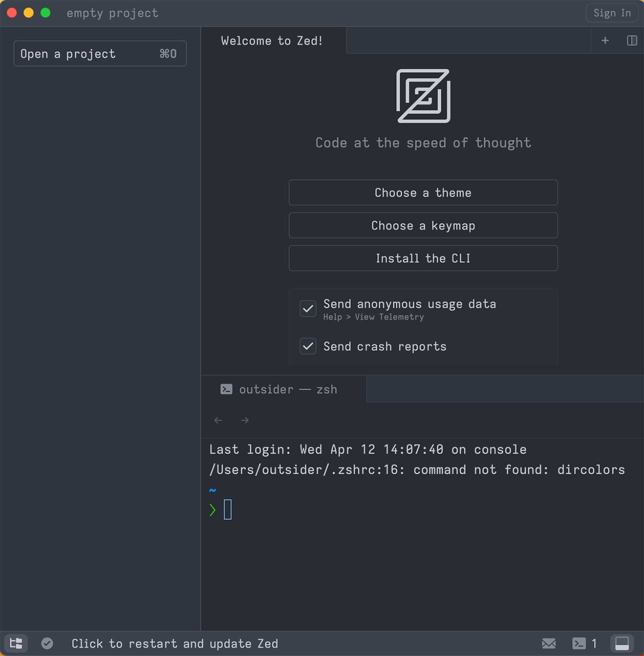Click the Last login line in terminal
Image resolution: width=644 pixels, height=656 pixels.
(368, 449)
